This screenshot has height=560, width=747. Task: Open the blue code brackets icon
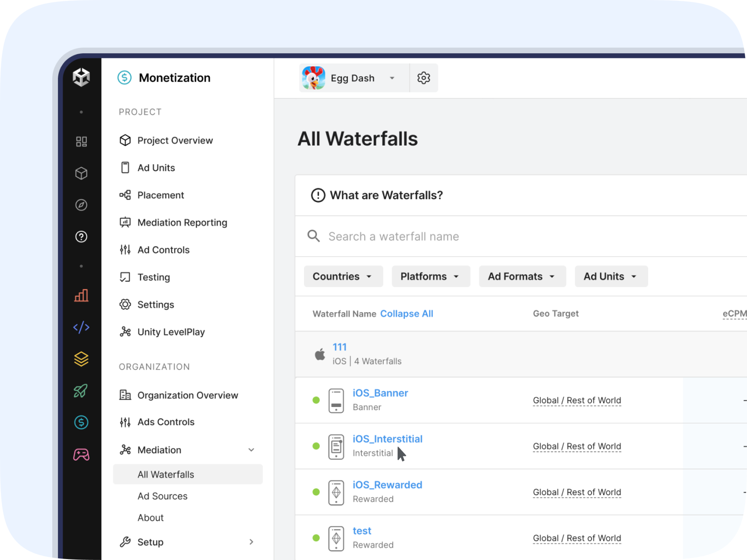pyautogui.click(x=81, y=327)
